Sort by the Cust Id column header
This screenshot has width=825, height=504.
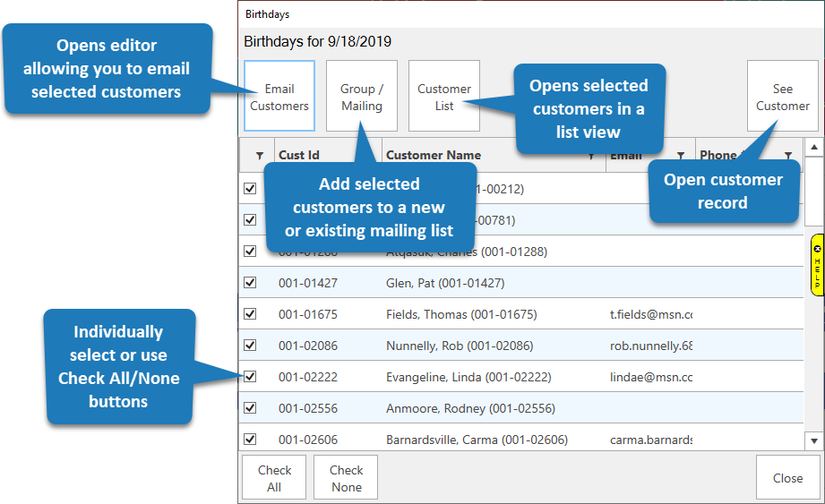point(299,156)
